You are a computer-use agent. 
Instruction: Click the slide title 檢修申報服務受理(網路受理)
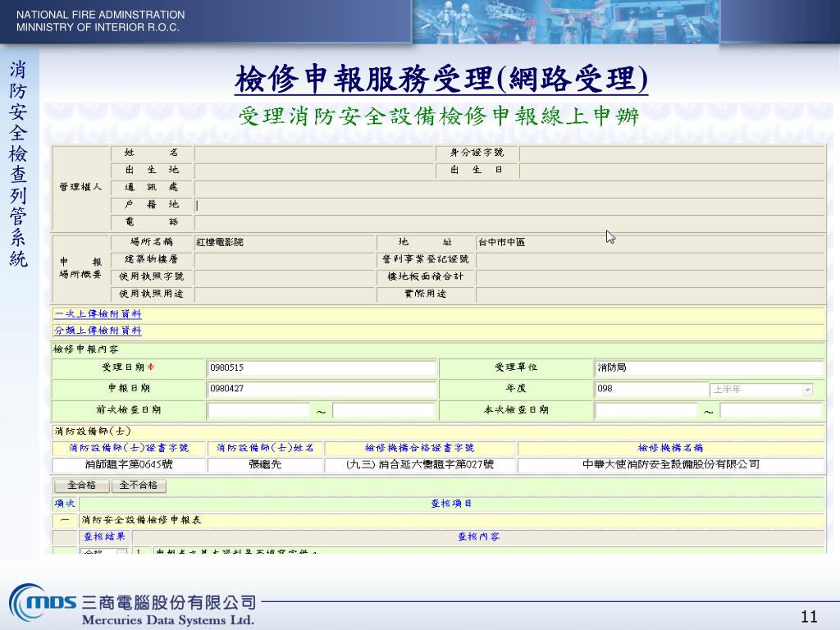pyautogui.click(x=441, y=80)
